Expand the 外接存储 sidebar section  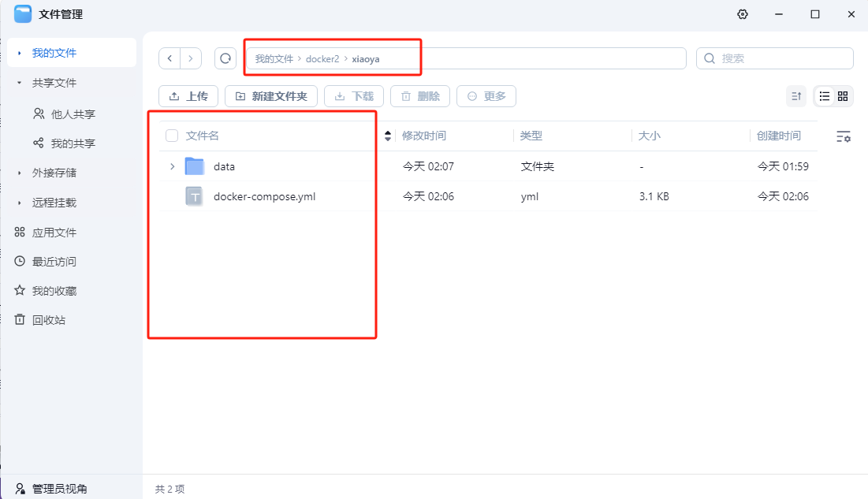(x=20, y=173)
